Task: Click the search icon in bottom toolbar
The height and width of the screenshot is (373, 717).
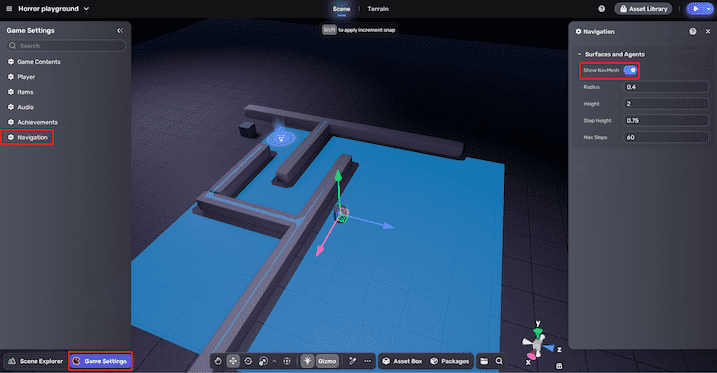Action: (x=499, y=361)
